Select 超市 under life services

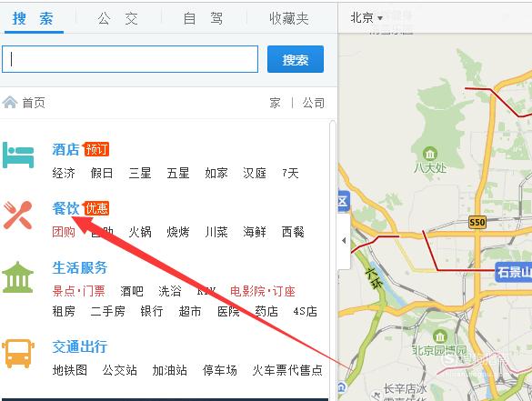(x=190, y=311)
